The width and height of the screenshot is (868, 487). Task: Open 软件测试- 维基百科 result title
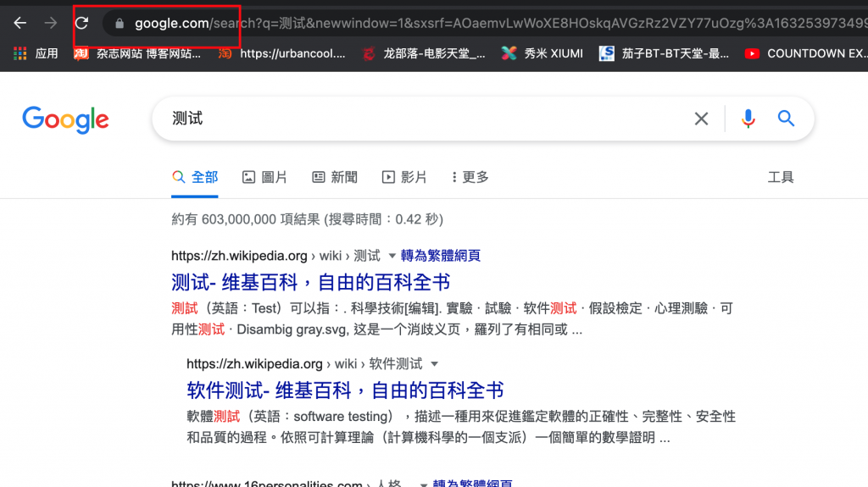coord(345,390)
